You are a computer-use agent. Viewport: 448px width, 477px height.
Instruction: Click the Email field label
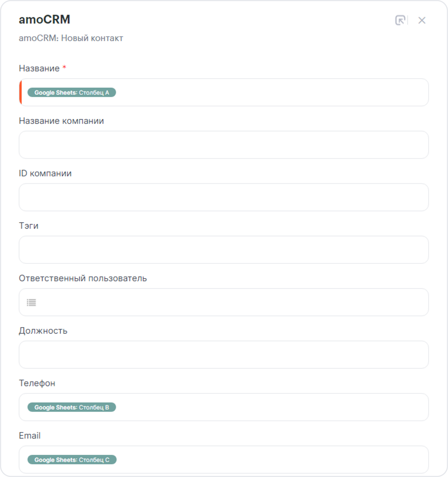coord(30,435)
